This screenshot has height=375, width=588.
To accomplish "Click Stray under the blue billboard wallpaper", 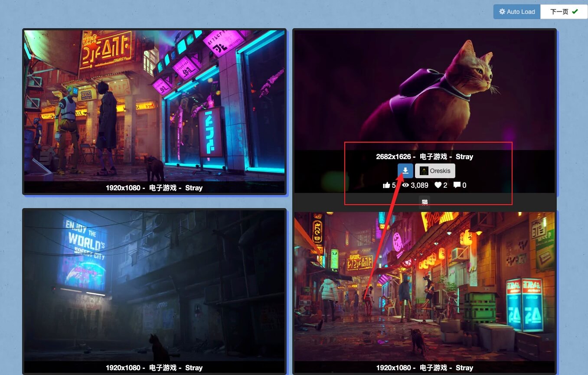I will pyautogui.click(x=194, y=368).
